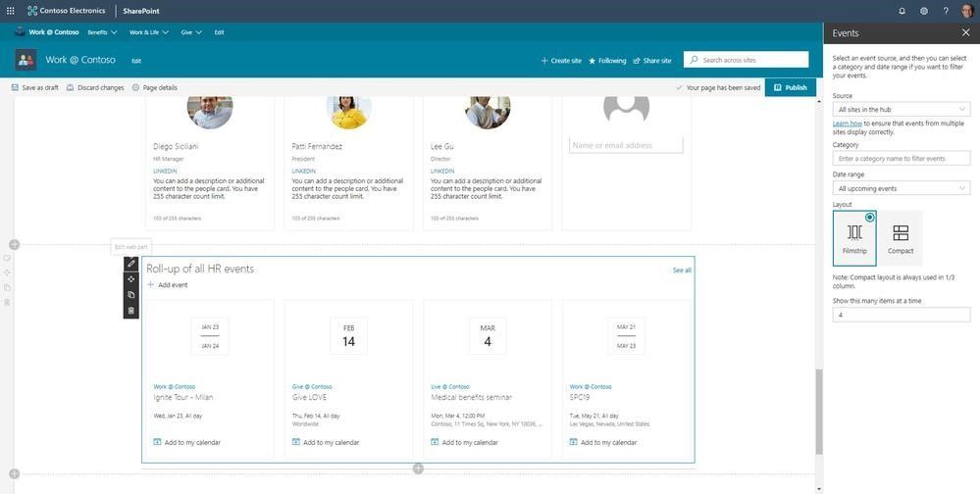Image resolution: width=980 pixels, height=494 pixels.
Task: Open the Work & Life menu
Action: (x=149, y=32)
